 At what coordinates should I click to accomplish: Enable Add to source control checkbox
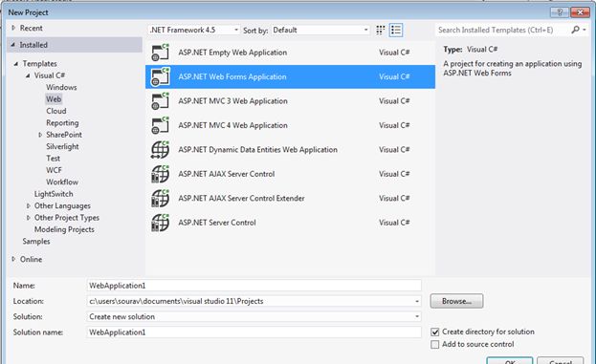pos(435,344)
